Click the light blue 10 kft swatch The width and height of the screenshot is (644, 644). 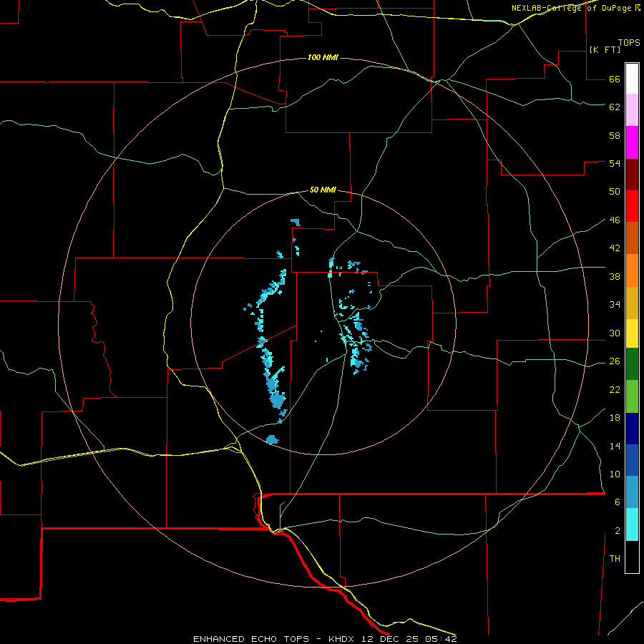pos(632,492)
